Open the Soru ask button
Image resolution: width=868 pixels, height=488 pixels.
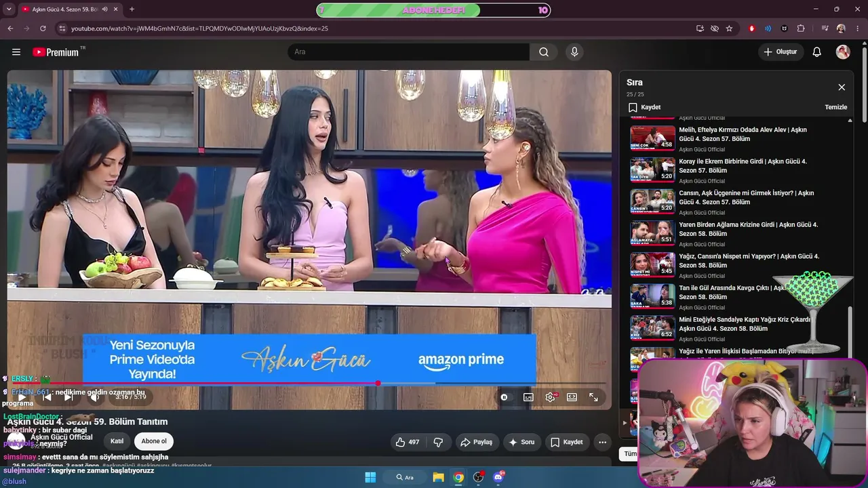521,442
